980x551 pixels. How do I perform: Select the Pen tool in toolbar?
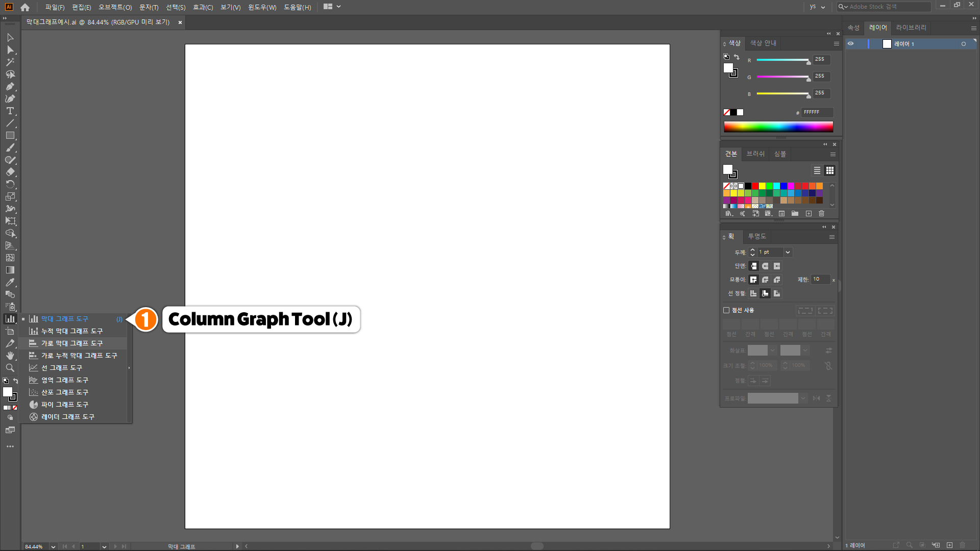[x=10, y=86]
